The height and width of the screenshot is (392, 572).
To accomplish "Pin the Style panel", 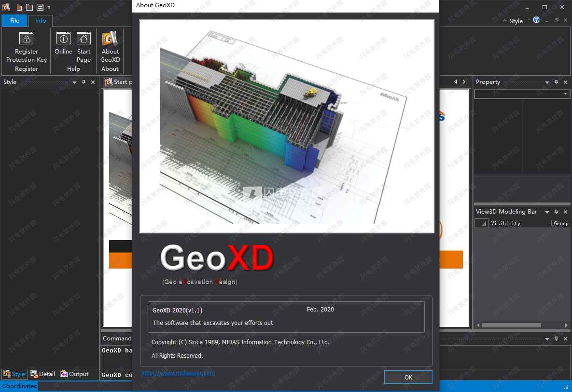I will point(84,82).
